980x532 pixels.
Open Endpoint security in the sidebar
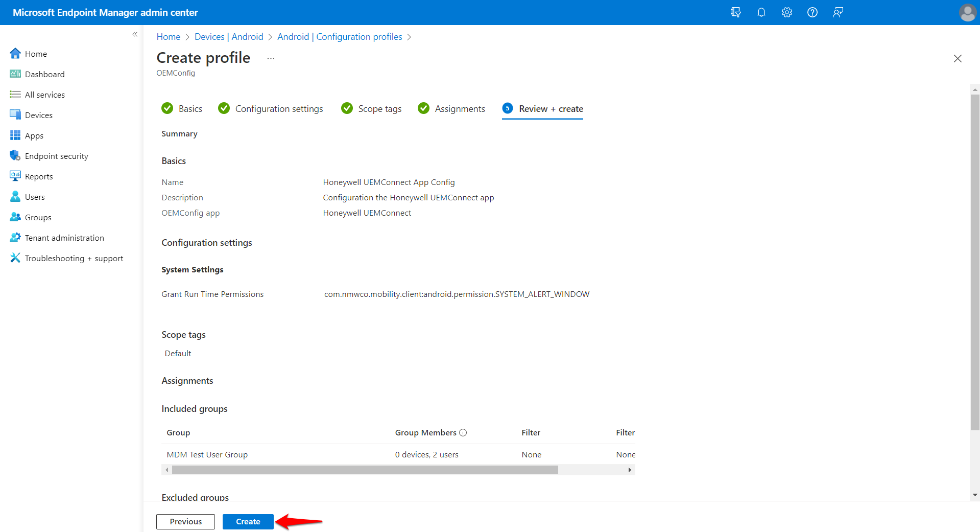click(x=56, y=156)
